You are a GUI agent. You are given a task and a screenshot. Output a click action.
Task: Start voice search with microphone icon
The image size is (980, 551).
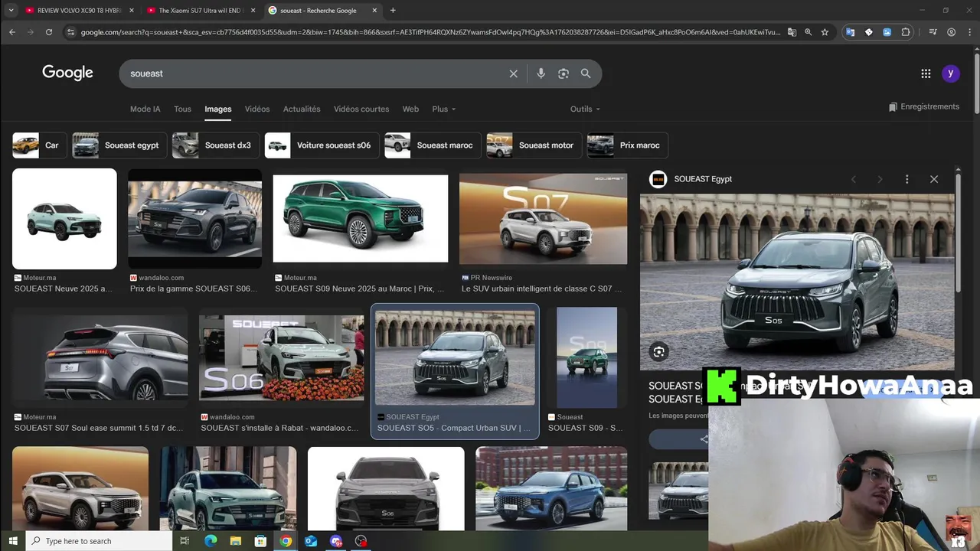pos(541,73)
